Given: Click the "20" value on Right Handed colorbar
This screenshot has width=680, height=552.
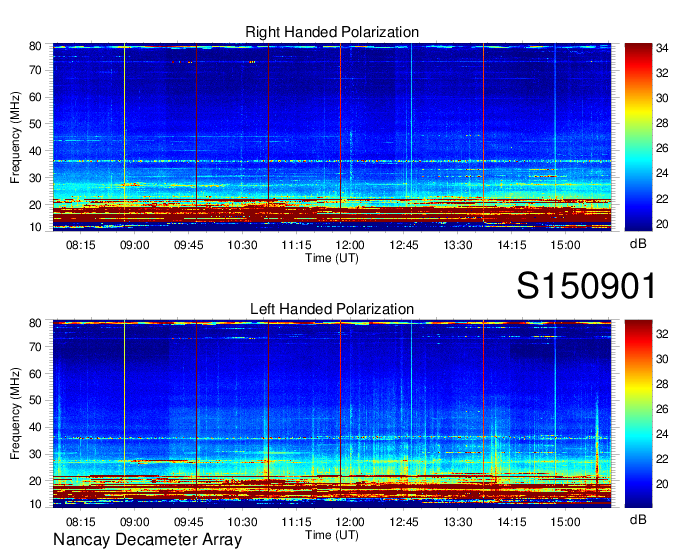Looking at the screenshot, I should pos(662,224).
